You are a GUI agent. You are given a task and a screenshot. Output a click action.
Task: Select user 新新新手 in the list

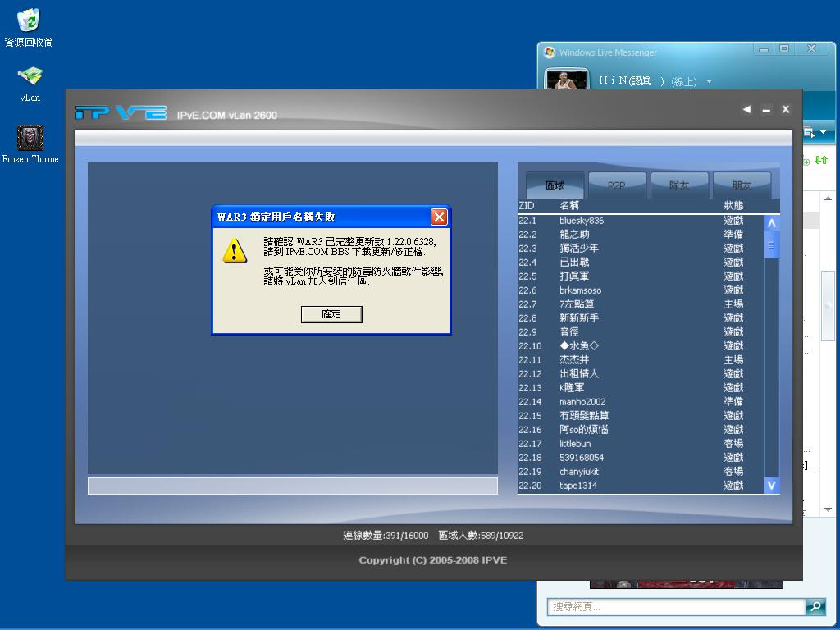click(x=640, y=318)
